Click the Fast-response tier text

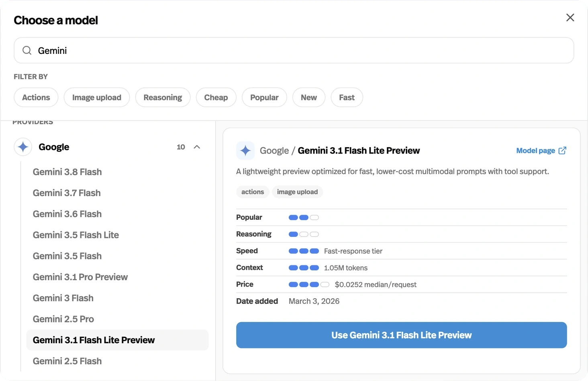353,251
